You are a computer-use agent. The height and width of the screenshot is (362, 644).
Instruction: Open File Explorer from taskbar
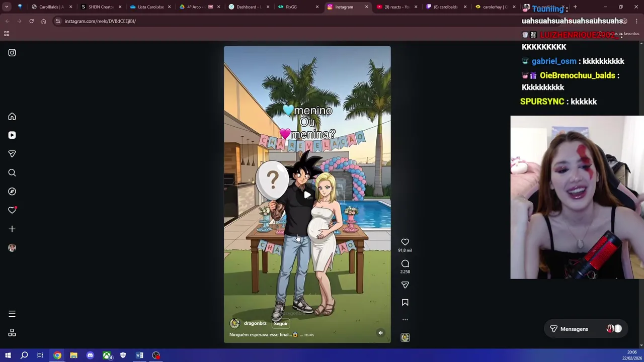(x=73, y=355)
